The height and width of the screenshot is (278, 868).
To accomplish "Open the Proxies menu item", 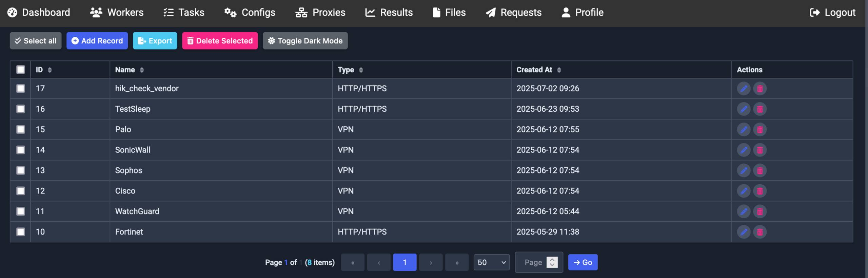I will [x=320, y=13].
